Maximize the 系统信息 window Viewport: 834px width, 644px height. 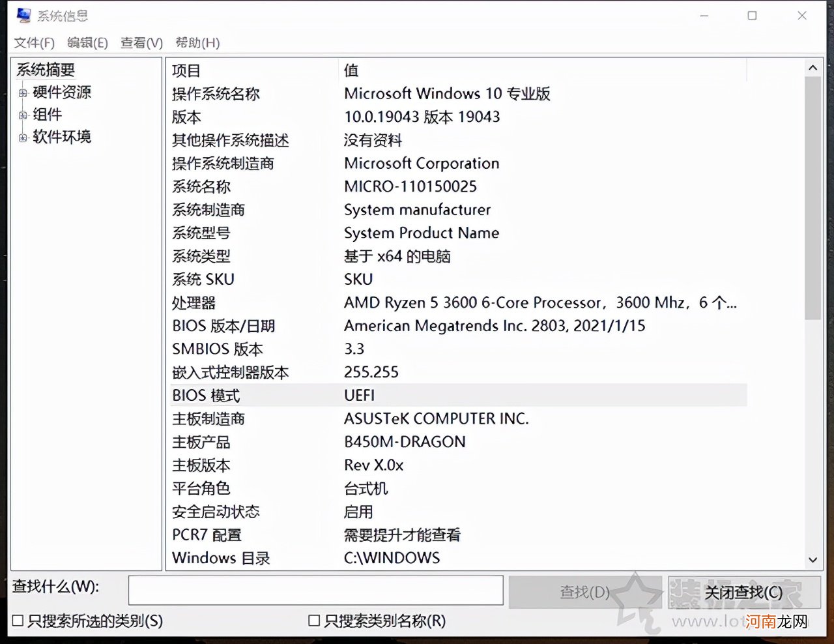tap(752, 16)
